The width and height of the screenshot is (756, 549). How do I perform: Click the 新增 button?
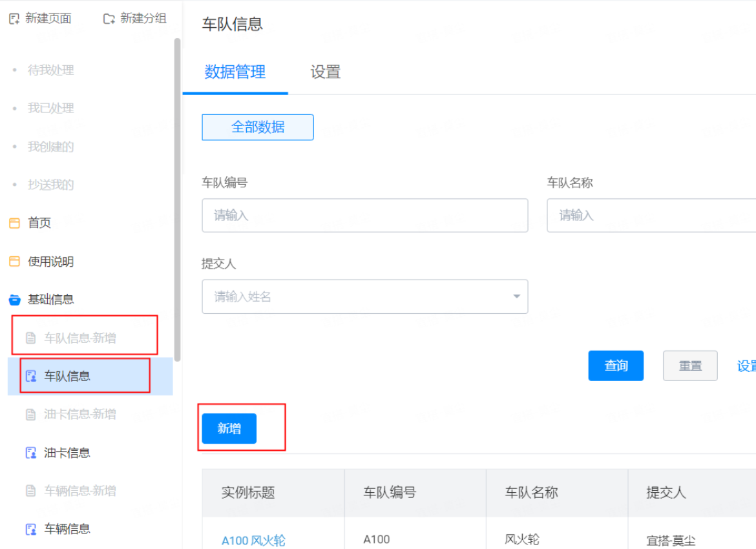tap(229, 428)
